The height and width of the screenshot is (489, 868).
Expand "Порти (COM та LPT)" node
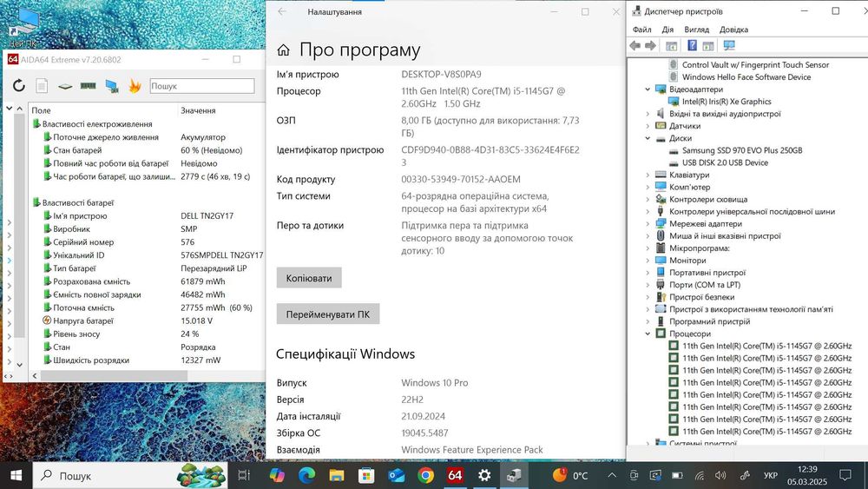pyautogui.click(x=648, y=285)
